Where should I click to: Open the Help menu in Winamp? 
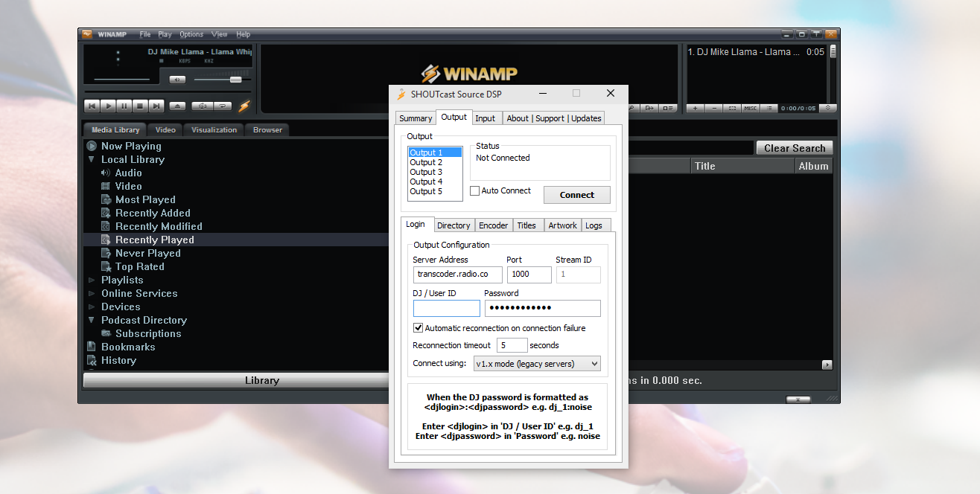[x=244, y=34]
